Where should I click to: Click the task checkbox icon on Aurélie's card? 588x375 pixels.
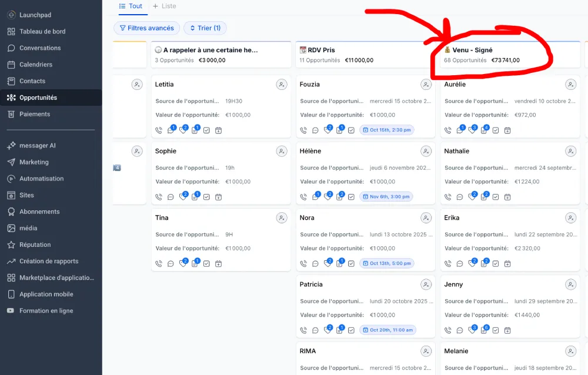(495, 130)
